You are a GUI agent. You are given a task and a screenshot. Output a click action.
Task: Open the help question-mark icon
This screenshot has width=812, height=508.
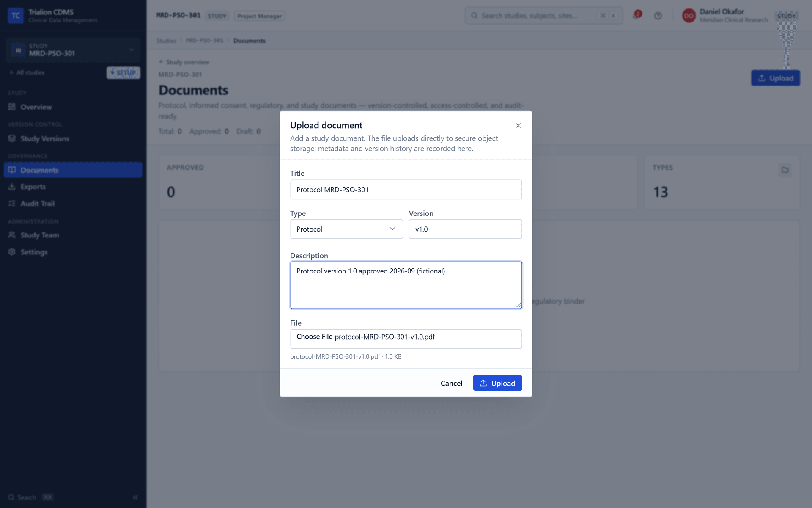(658, 16)
